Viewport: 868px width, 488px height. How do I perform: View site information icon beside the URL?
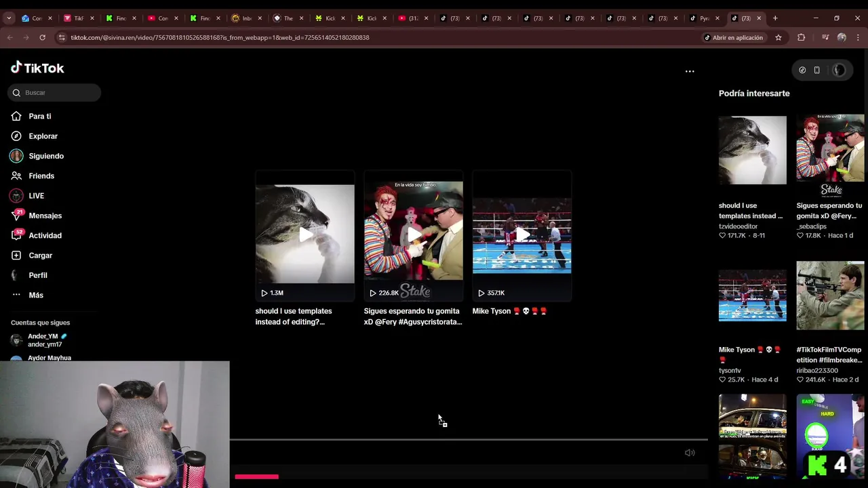[62, 38]
